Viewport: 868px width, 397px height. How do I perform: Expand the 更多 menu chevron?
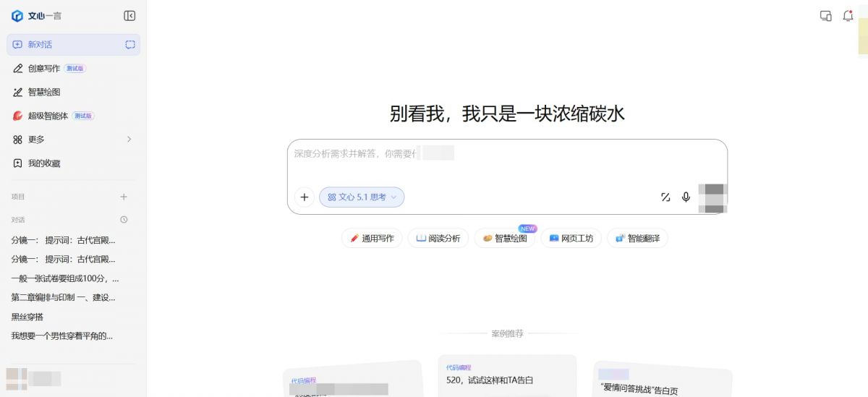pos(129,140)
